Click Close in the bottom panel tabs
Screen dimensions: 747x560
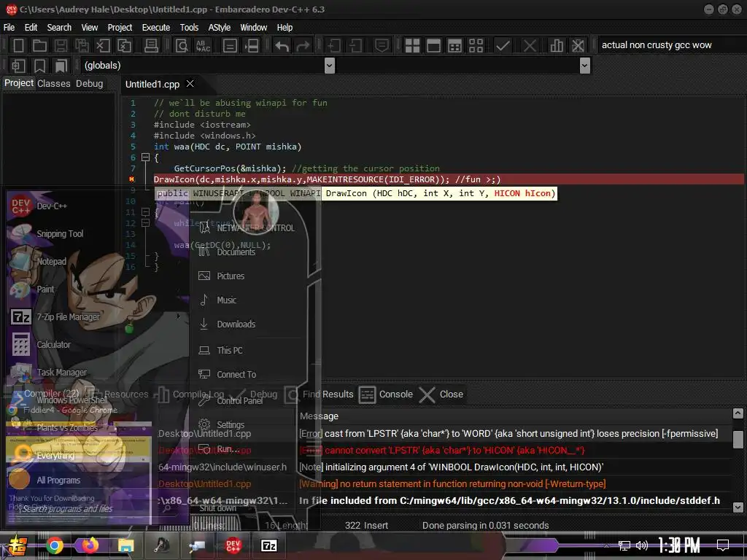pos(441,394)
